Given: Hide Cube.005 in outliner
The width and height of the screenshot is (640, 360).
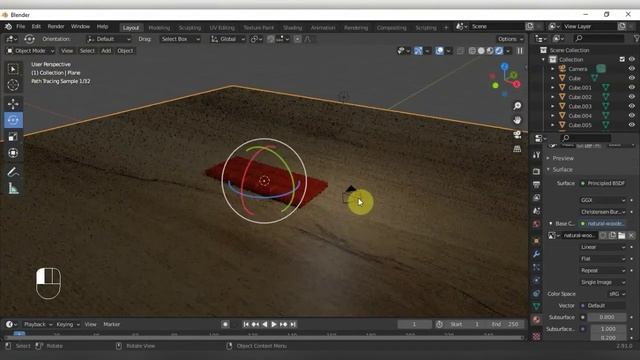Looking at the screenshot, I should pos(631,125).
